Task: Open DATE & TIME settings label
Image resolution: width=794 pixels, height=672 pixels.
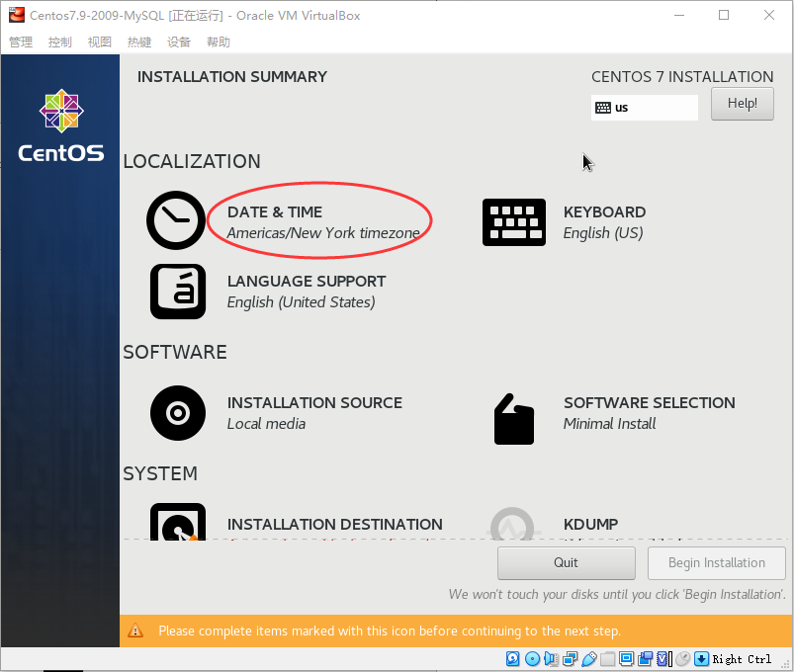Action: click(x=275, y=212)
